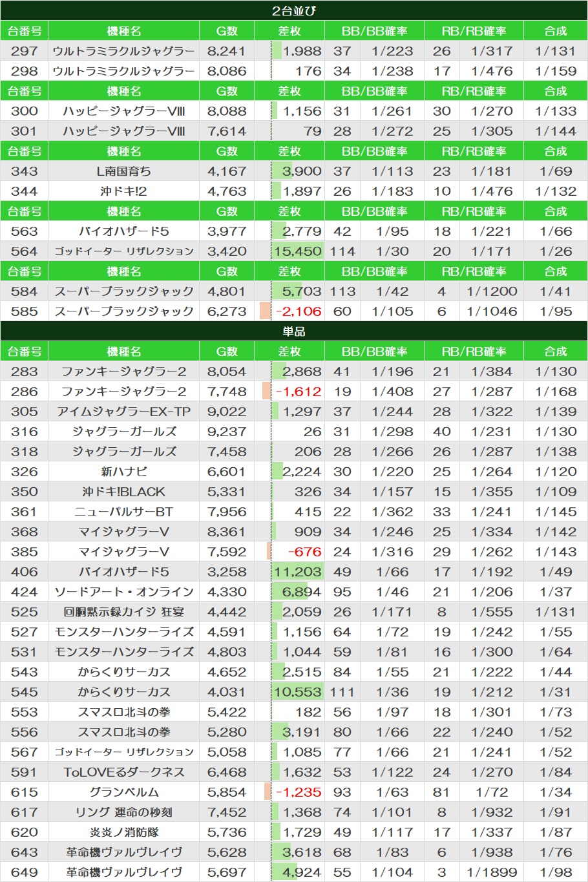Select machine number 297
This screenshot has height=882, width=588.
point(25,51)
